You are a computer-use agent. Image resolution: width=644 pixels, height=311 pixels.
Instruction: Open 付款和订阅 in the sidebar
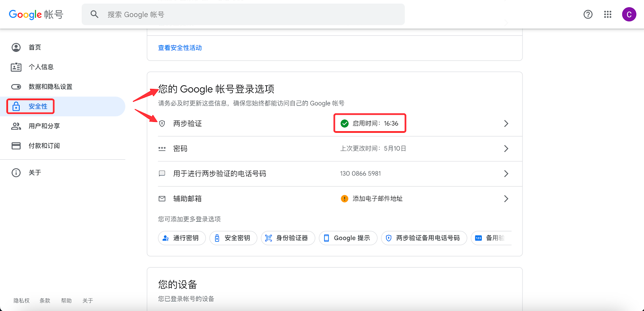click(63, 146)
